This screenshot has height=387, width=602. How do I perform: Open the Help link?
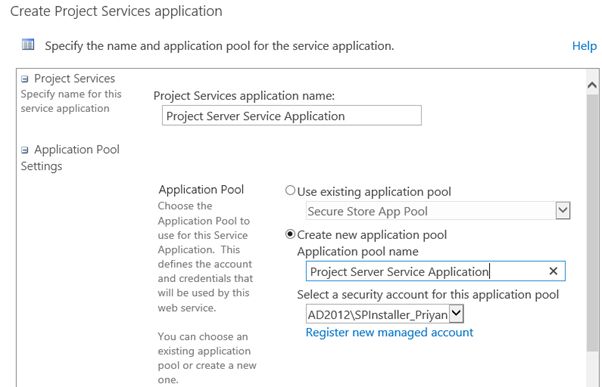[x=584, y=46]
